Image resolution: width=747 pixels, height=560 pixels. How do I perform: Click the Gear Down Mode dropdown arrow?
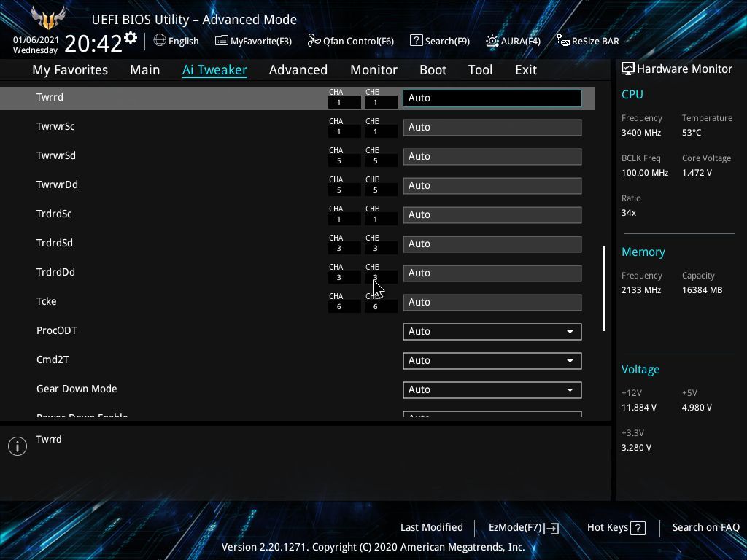[x=570, y=390]
